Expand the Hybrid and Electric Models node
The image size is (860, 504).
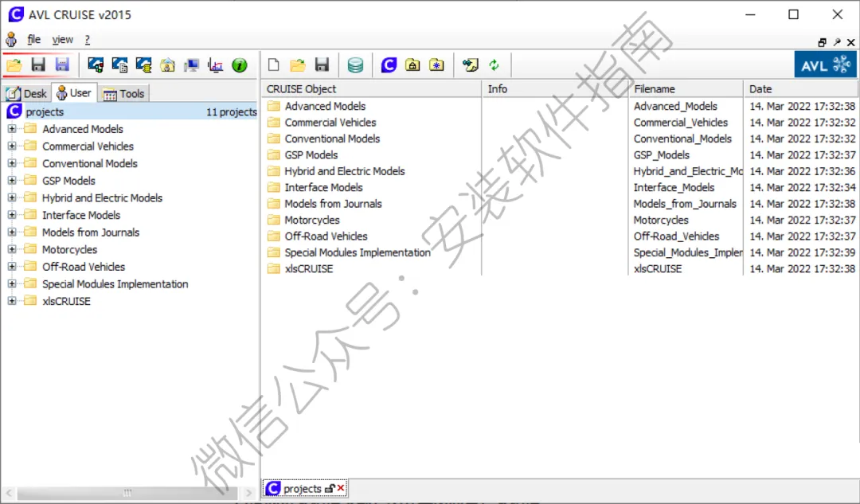[x=11, y=197]
